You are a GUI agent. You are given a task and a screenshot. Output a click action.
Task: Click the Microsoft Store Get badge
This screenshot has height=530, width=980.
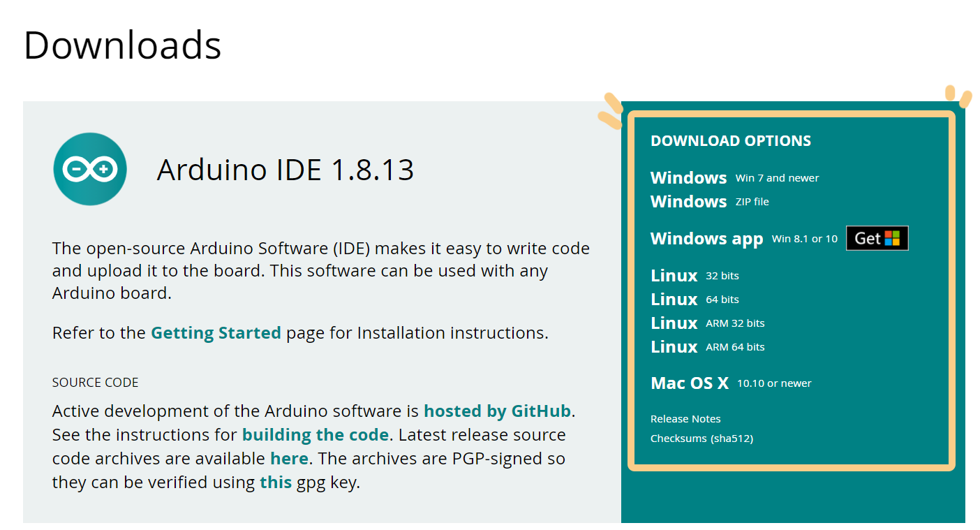pos(877,238)
